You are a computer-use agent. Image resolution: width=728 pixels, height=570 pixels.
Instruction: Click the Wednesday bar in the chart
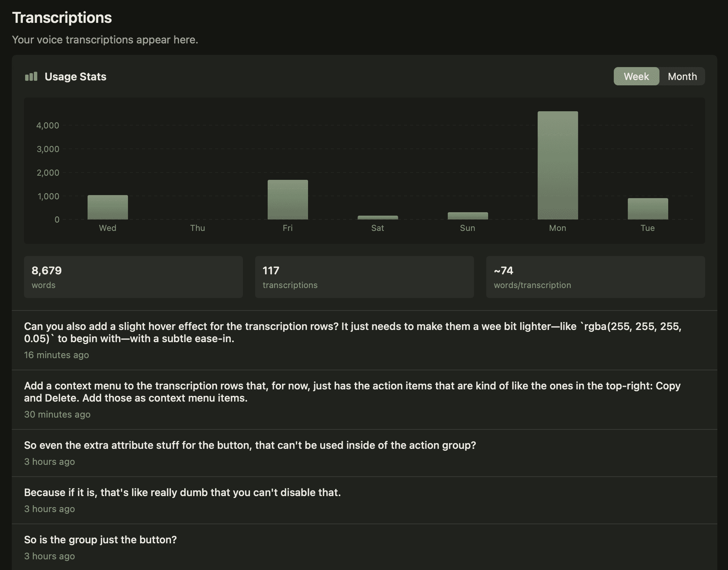tap(108, 207)
